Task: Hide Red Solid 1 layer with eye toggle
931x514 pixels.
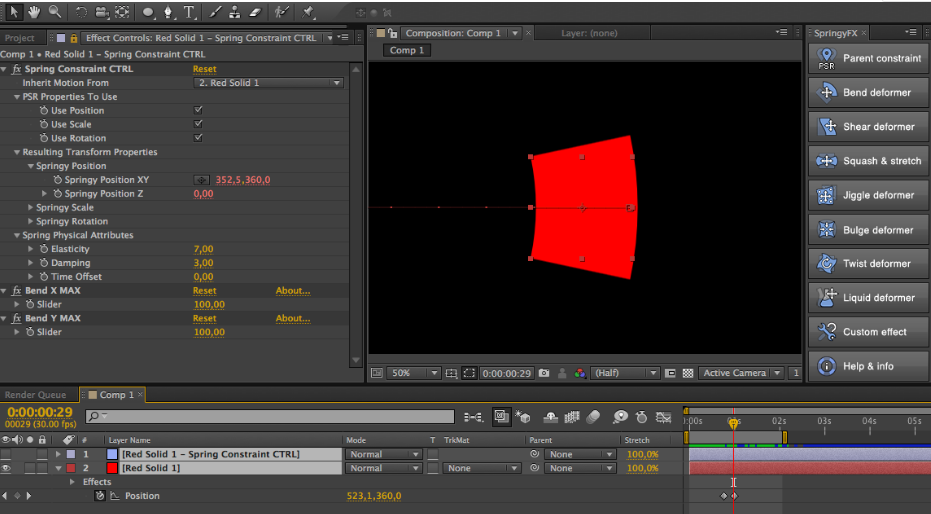Action: click(6, 468)
